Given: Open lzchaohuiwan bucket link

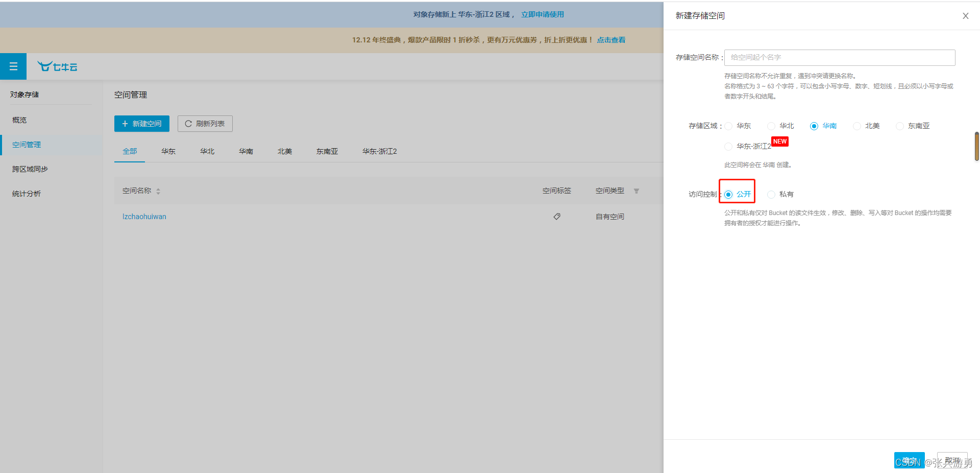Looking at the screenshot, I should (x=144, y=217).
